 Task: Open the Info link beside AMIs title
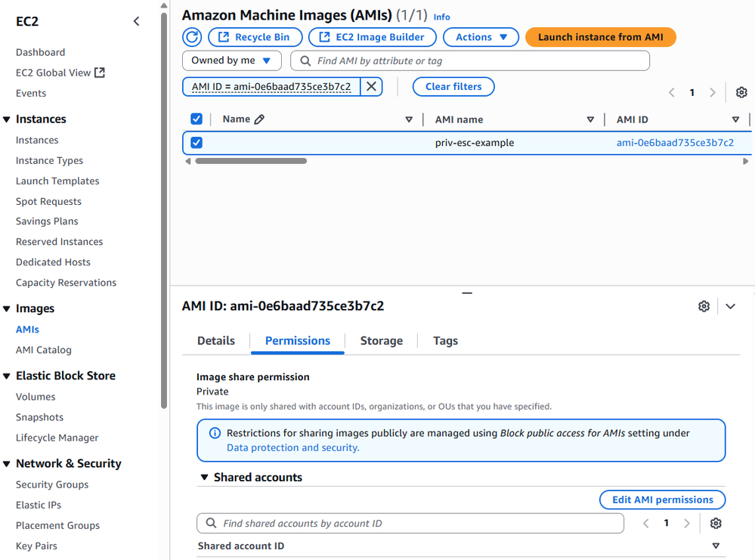click(441, 17)
